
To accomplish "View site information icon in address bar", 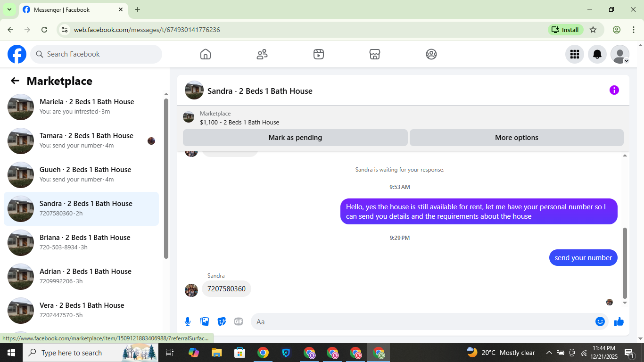I will coord(65,30).
